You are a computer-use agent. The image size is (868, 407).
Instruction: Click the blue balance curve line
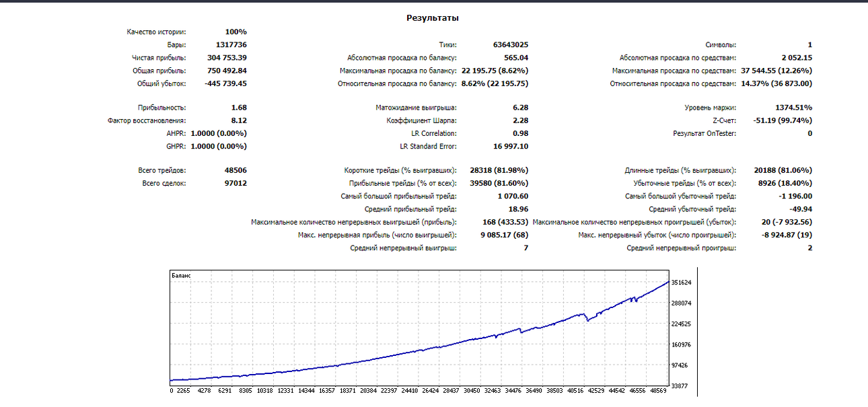[419, 350]
